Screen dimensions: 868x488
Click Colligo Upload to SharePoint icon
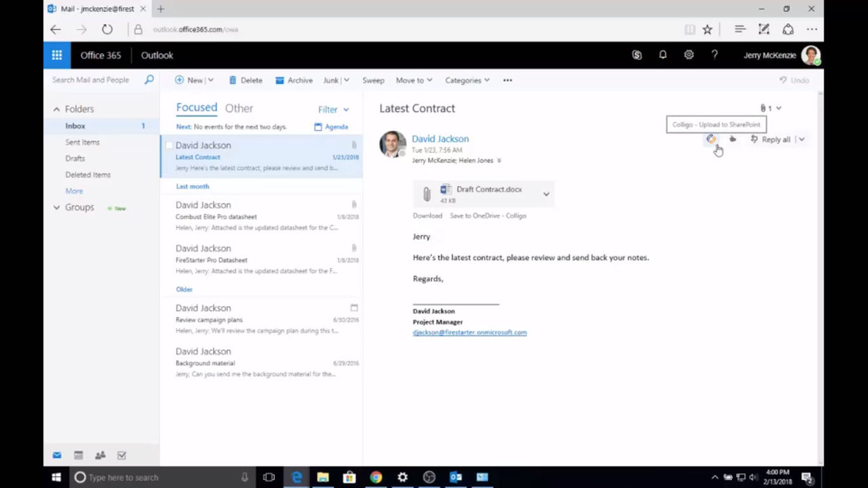point(711,139)
